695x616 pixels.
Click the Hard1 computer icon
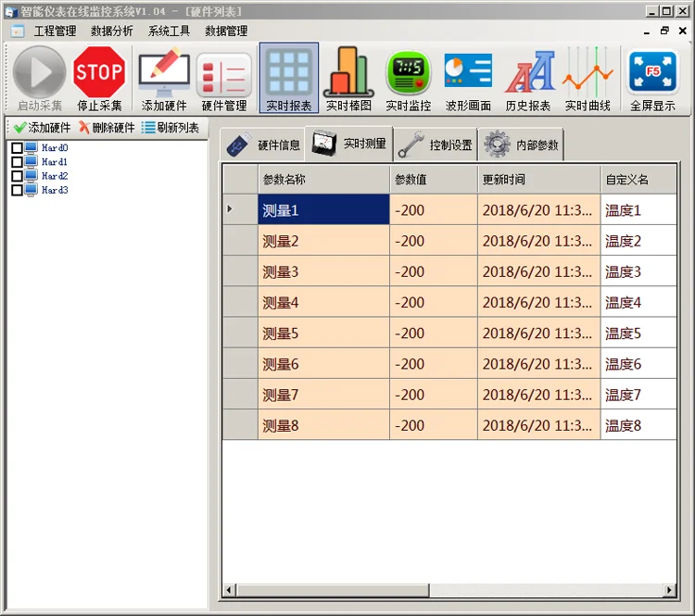coord(31,162)
